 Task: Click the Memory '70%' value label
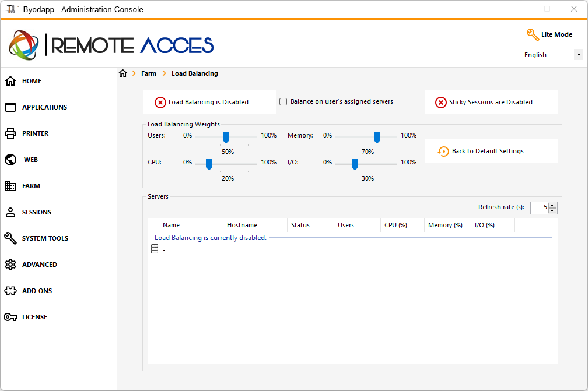coord(367,152)
